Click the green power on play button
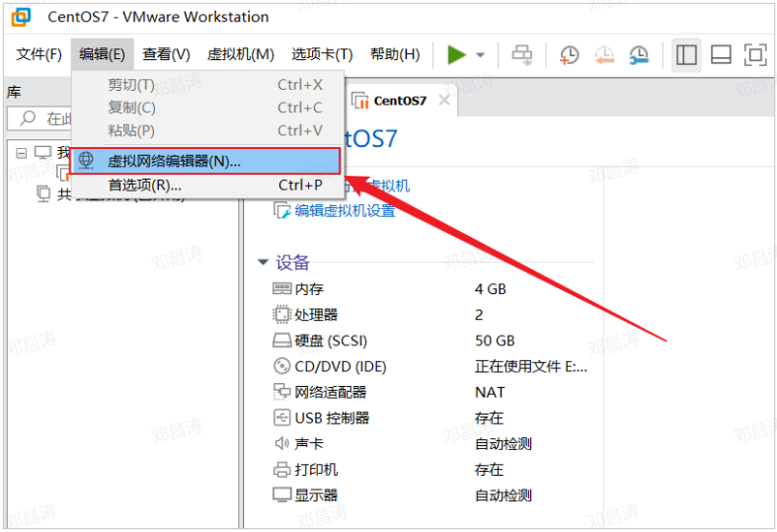Viewport: 777px width, 532px height. [456, 55]
